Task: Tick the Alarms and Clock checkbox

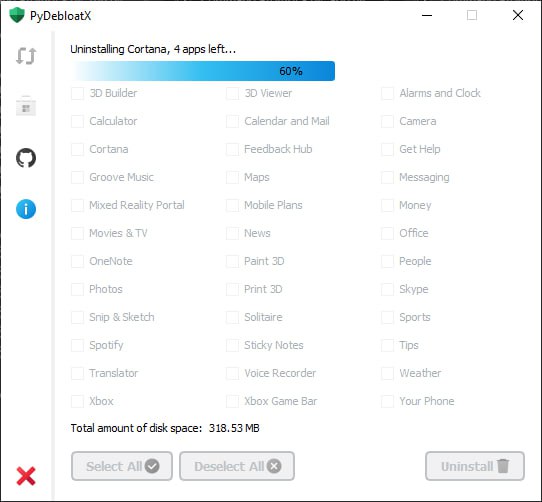Action: [387, 93]
